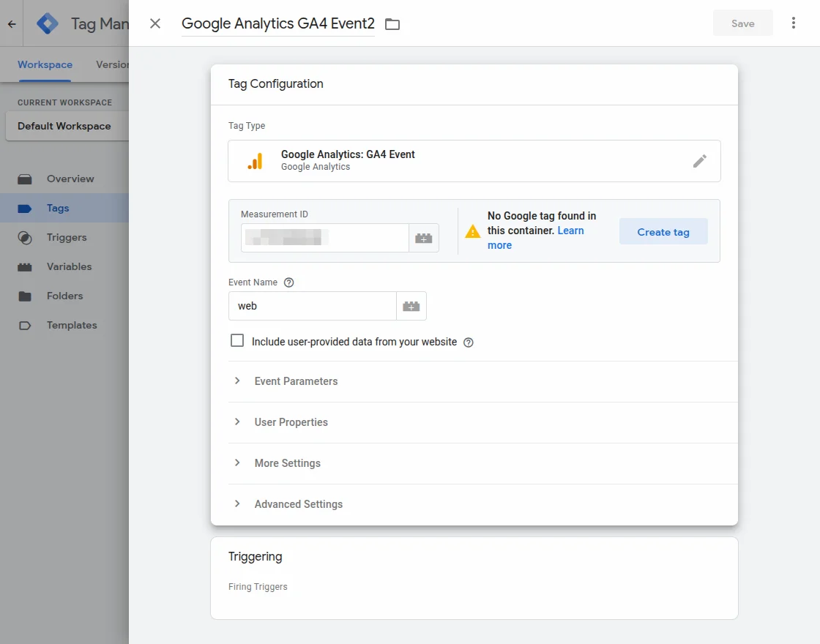Open the Learn more link
820x644 pixels.
click(570, 231)
